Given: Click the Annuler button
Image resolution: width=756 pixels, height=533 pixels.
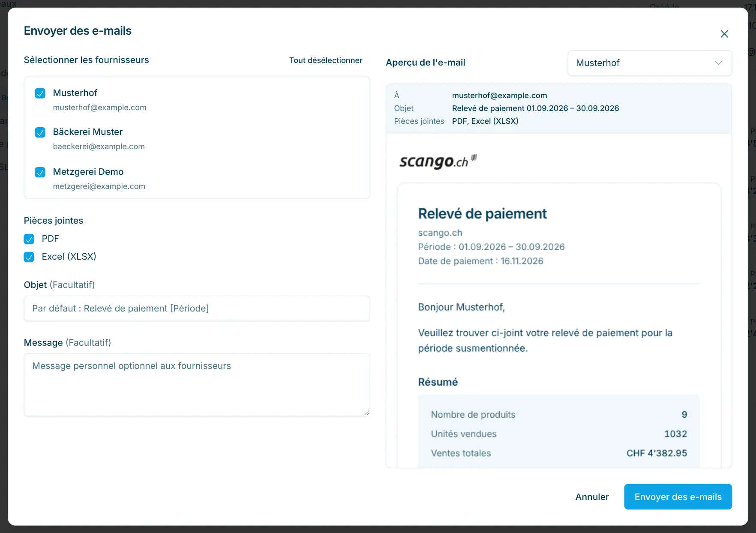Looking at the screenshot, I should tap(592, 497).
